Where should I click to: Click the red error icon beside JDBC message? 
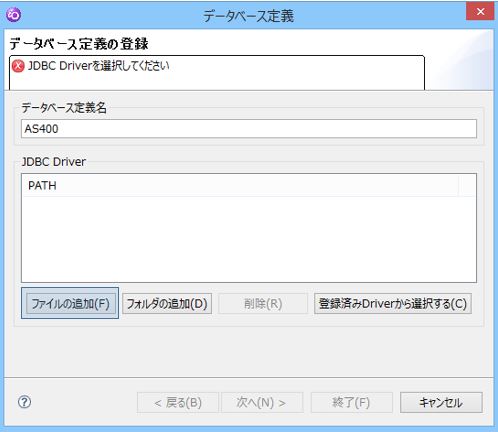pyautogui.click(x=18, y=66)
